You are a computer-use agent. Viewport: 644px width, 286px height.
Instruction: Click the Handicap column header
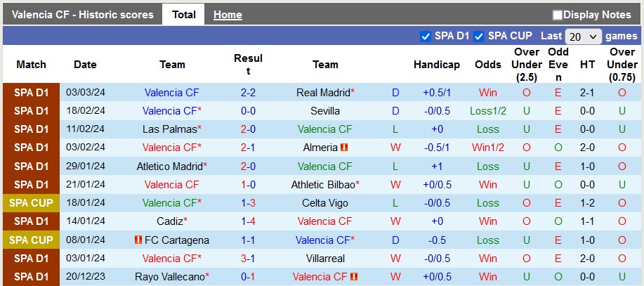437,65
